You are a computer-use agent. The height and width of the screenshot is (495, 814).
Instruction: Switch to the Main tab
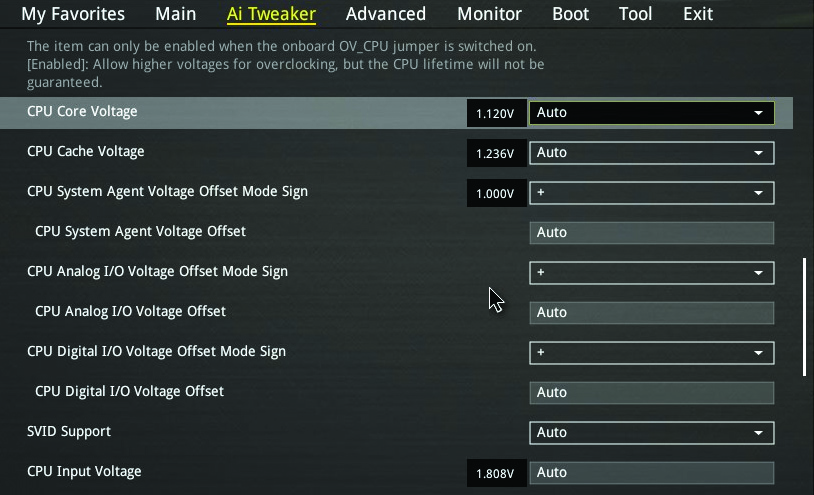point(175,14)
